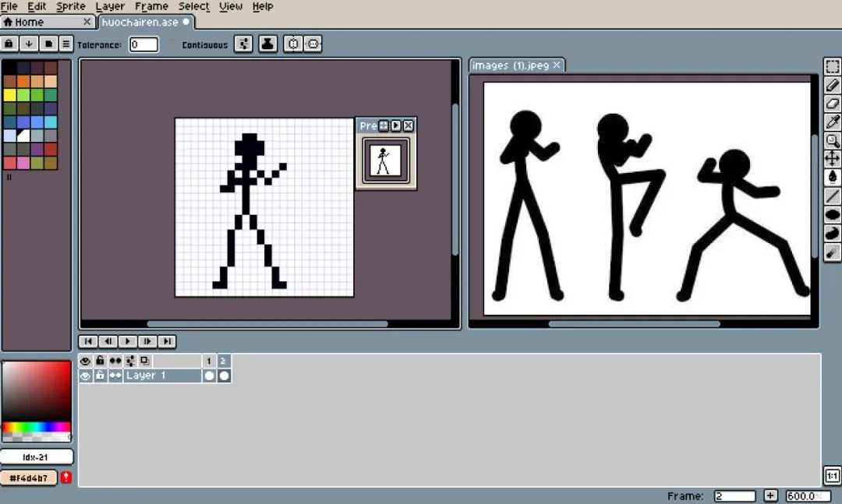Select frame 1 cel of Layer 1
842x504 pixels.
pyautogui.click(x=210, y=375)
